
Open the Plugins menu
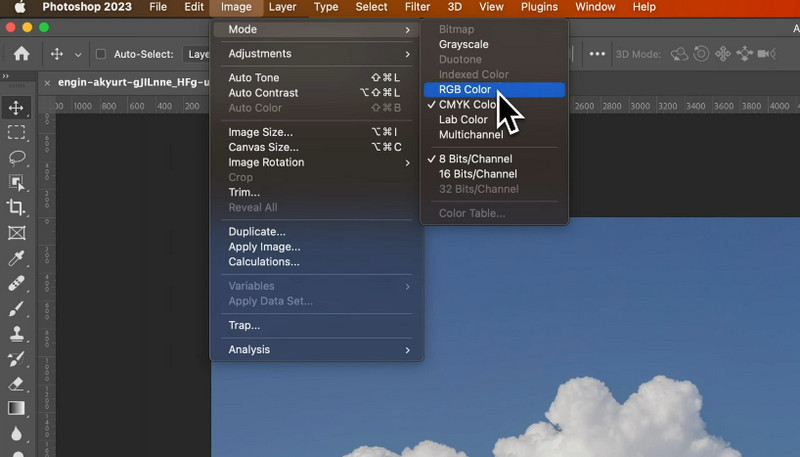point(539,7)
